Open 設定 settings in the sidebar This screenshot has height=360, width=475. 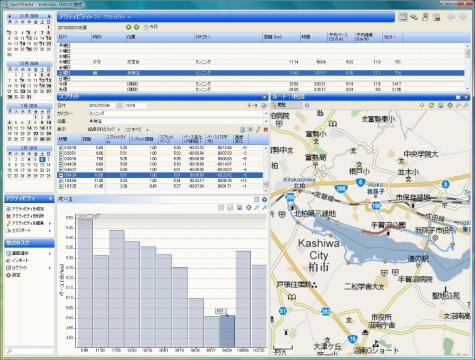(x=14, y=275)
